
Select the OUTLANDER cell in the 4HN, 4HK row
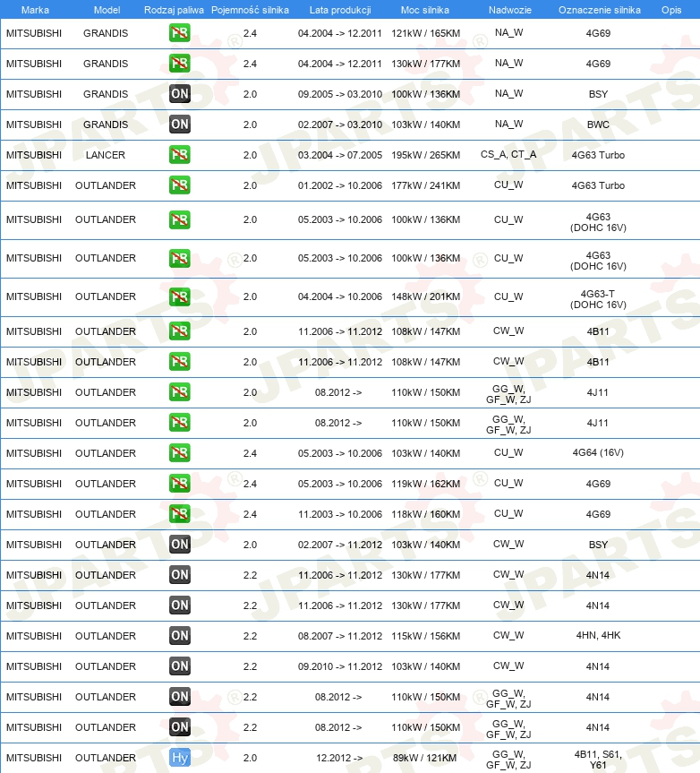(x=106, y=636)
